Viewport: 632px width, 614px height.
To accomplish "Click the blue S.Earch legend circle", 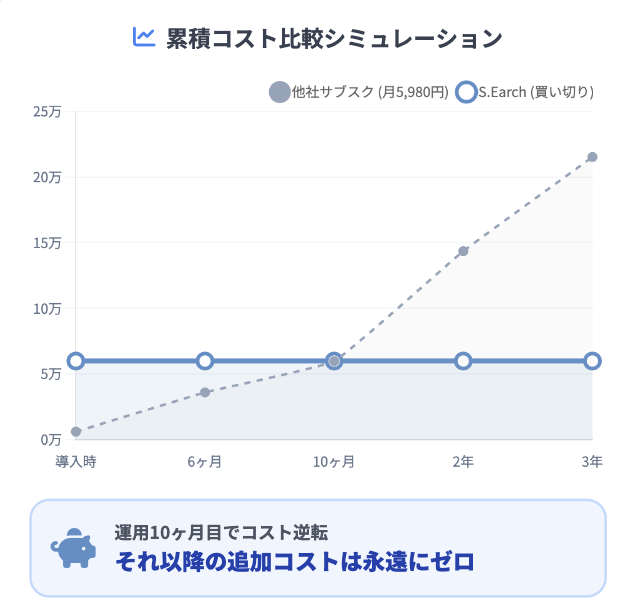I will 465,93.
